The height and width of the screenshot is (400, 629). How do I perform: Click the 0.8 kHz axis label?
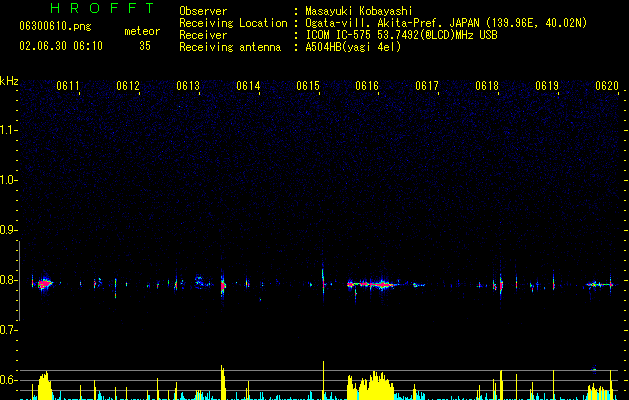coord(8,280)
